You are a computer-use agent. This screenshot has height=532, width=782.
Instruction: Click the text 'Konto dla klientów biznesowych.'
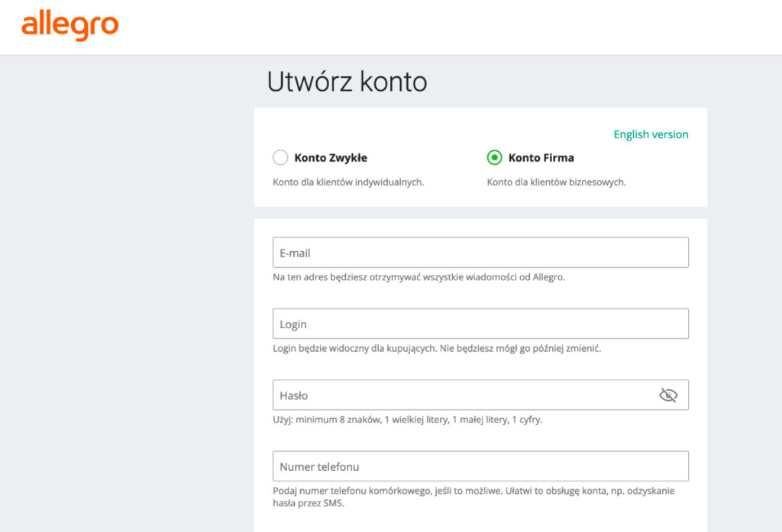click(556, 182)
